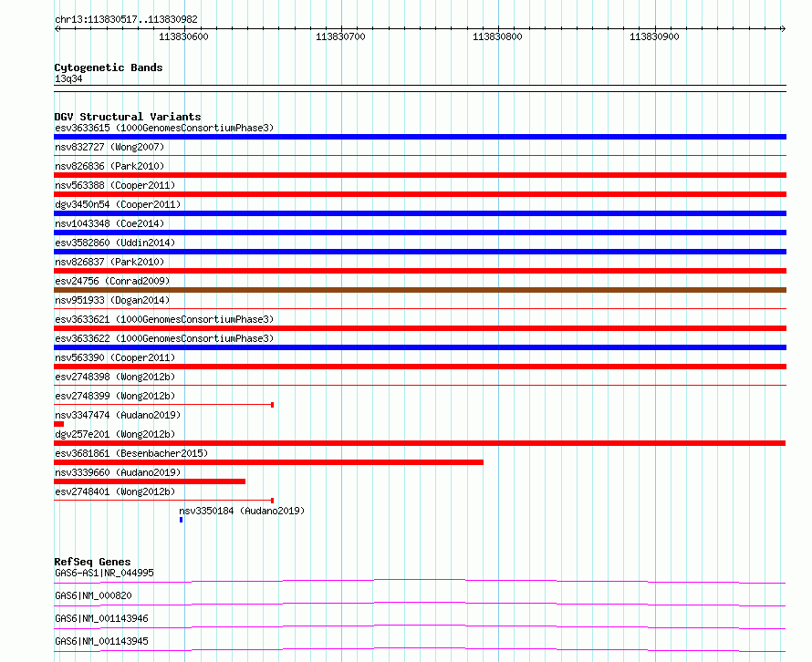Viewport: 812px width, 662px height.
Task: Click the GAS6|NM_001143946 gene label
Action: pyautogui.click(x=101, y=618)
